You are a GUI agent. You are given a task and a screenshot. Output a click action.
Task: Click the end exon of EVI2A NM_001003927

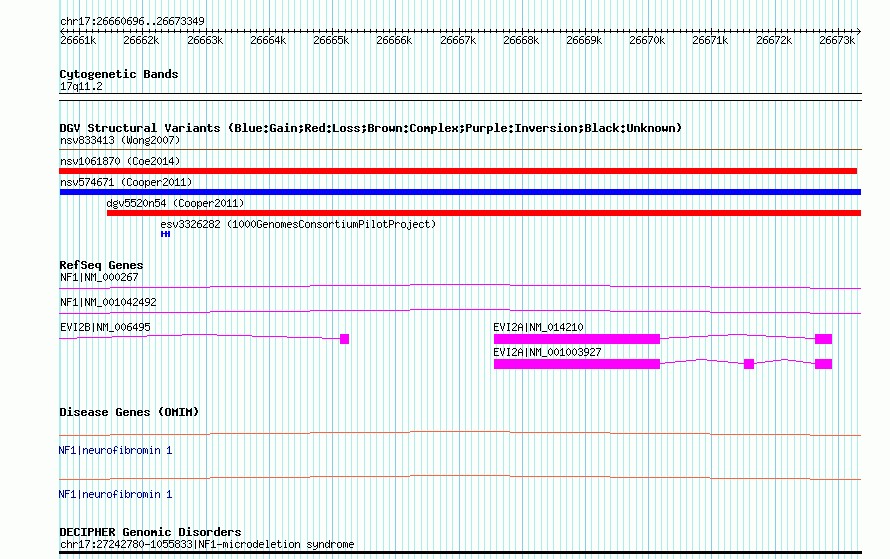point(824,364)
